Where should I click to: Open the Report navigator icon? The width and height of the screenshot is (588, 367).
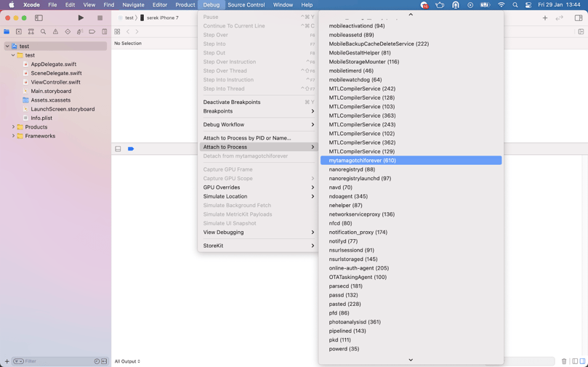pos(105,32)
